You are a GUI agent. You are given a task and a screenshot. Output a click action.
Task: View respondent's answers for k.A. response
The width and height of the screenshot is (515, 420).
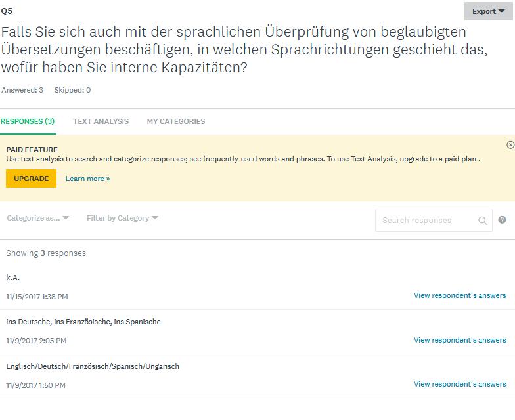point(460,295)
